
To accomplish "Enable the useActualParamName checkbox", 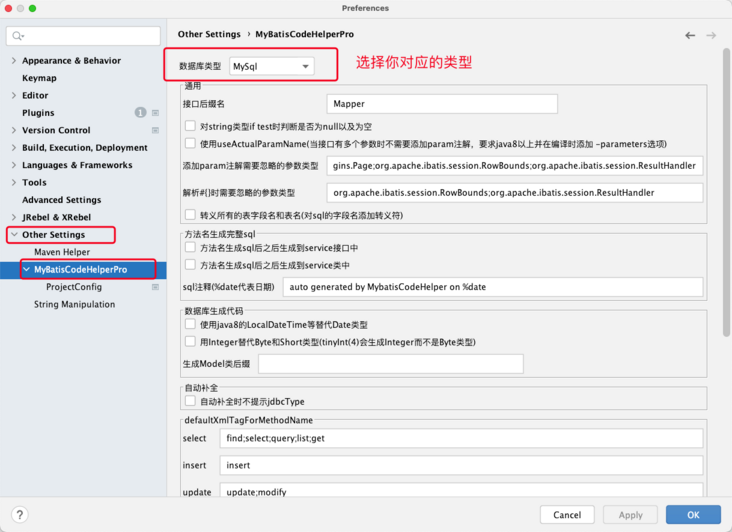I will tap(190, 143).
